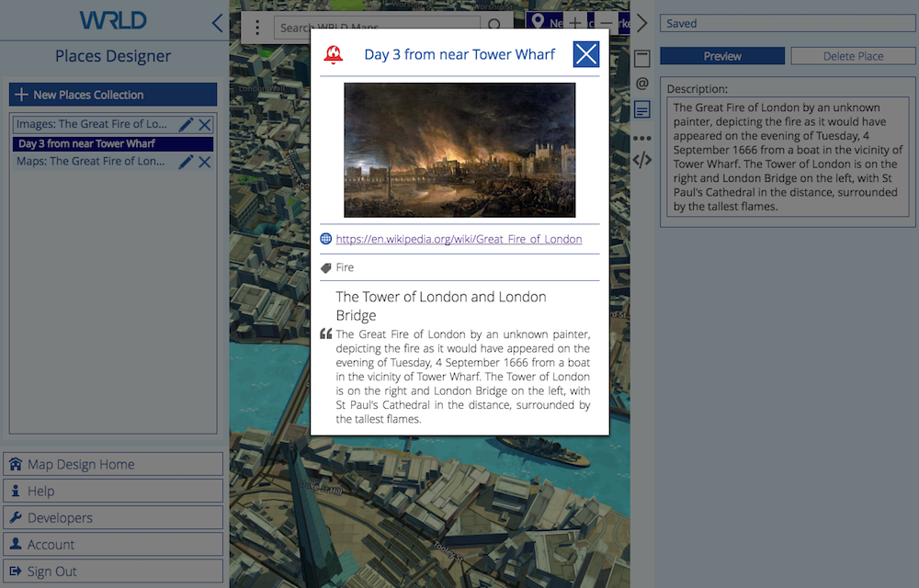919x588 pixels.
Task: Open the embed code panel icon
Action: tap(642, 159)
